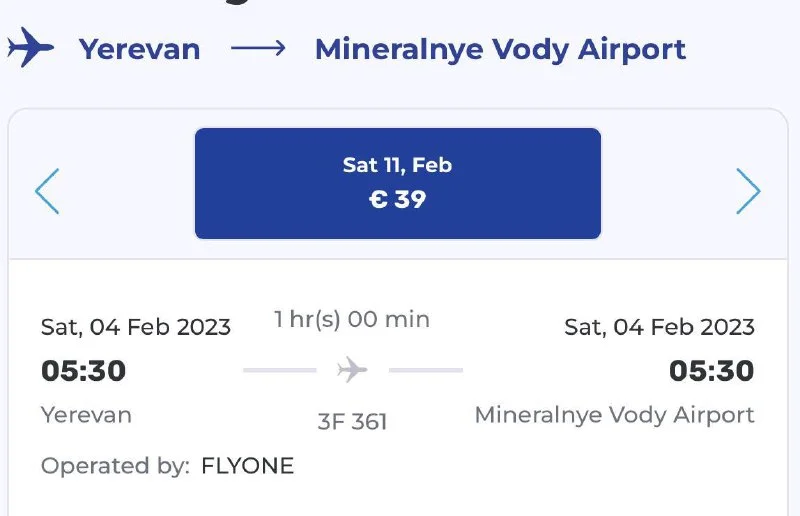800x516 pixels.
Task: Click the left line segment of flight timeline
Action: (279, 371)
